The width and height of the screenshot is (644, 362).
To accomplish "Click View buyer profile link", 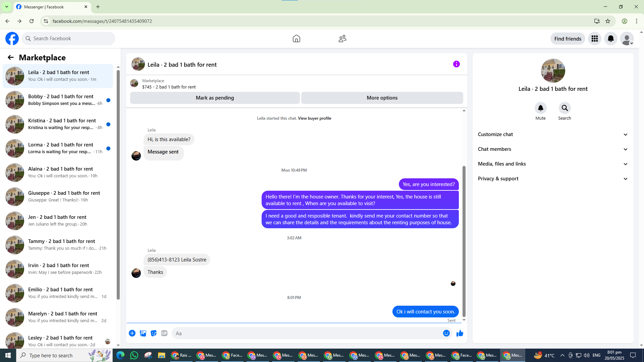I will point(314,118).
